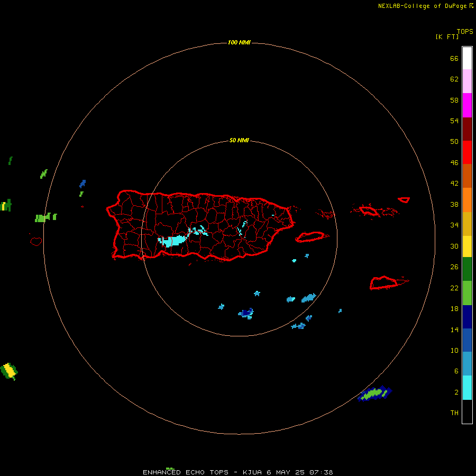Select the light blue 10 kft legend color
Viewport: 476px width, 476px height.
pyautogui.click(x=467, y=364)
